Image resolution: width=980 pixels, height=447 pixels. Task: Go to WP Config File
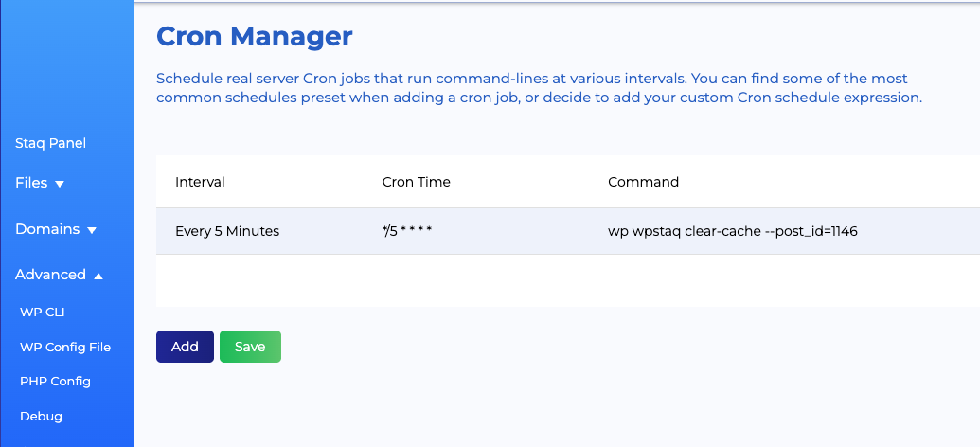point(64,348)
